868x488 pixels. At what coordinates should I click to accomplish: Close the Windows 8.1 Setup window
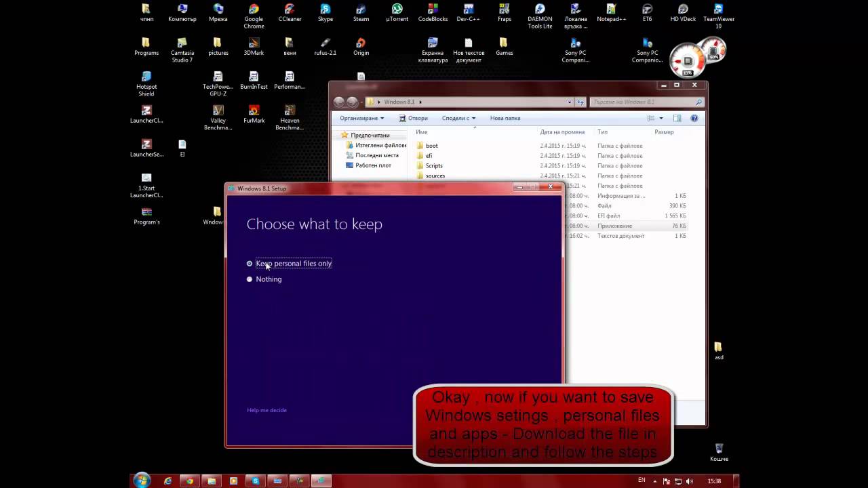coord(551,186)
